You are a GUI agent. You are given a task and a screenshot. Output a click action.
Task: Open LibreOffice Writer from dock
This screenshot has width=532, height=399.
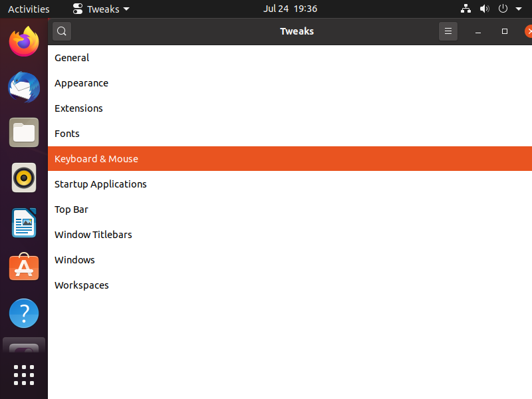tap(24, 223)
